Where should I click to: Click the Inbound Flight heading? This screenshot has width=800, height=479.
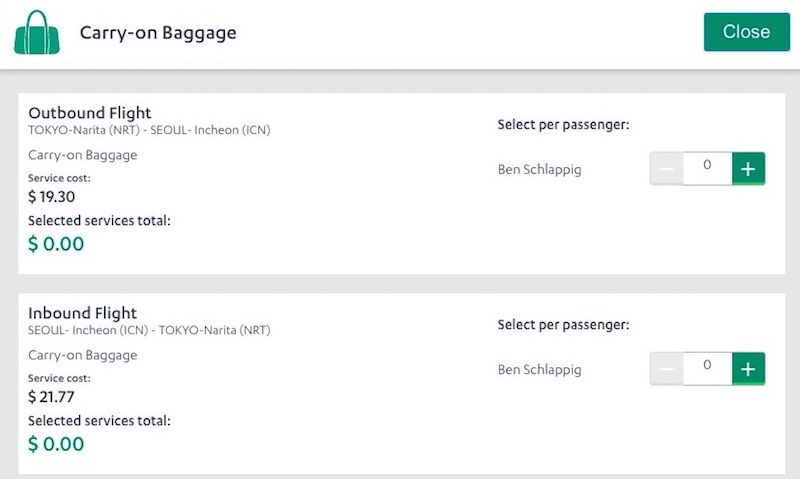point(83,313)
